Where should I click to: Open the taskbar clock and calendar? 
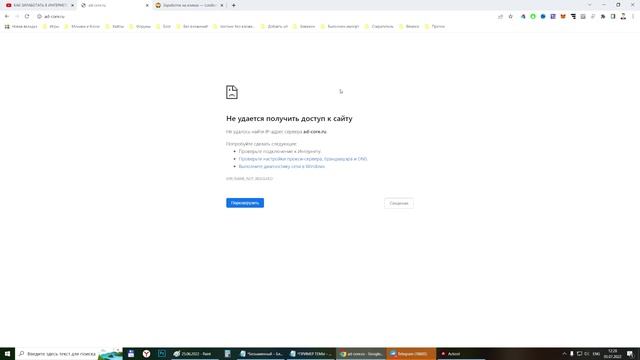click(x=612, y=353)
